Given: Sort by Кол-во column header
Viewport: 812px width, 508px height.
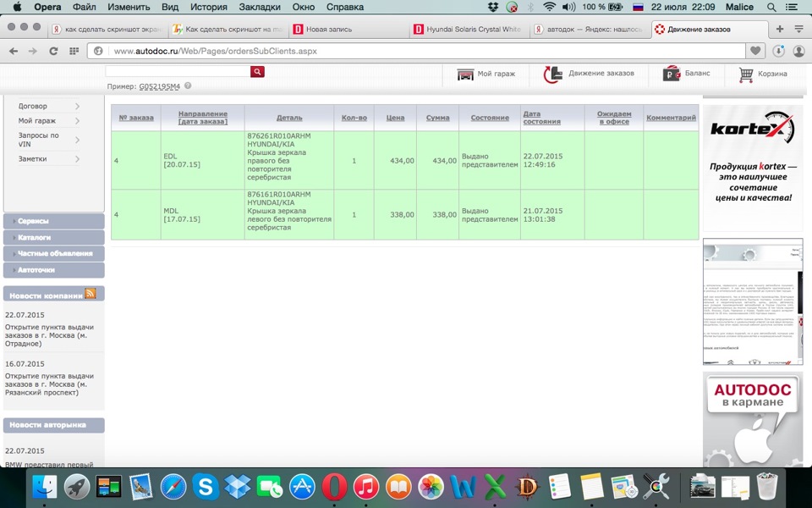Looking at the screenshot, I should tap(354, 118).
